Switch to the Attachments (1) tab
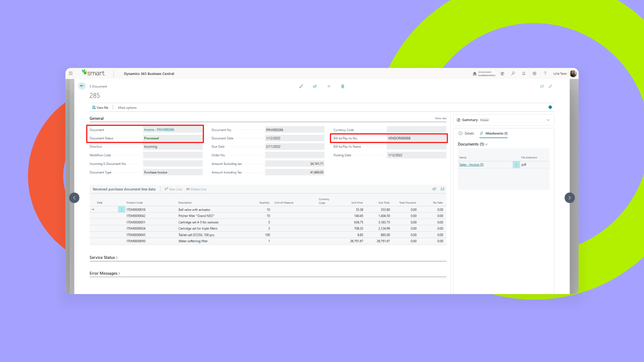Viewport: 644px width, 362px height. (494, 133)
